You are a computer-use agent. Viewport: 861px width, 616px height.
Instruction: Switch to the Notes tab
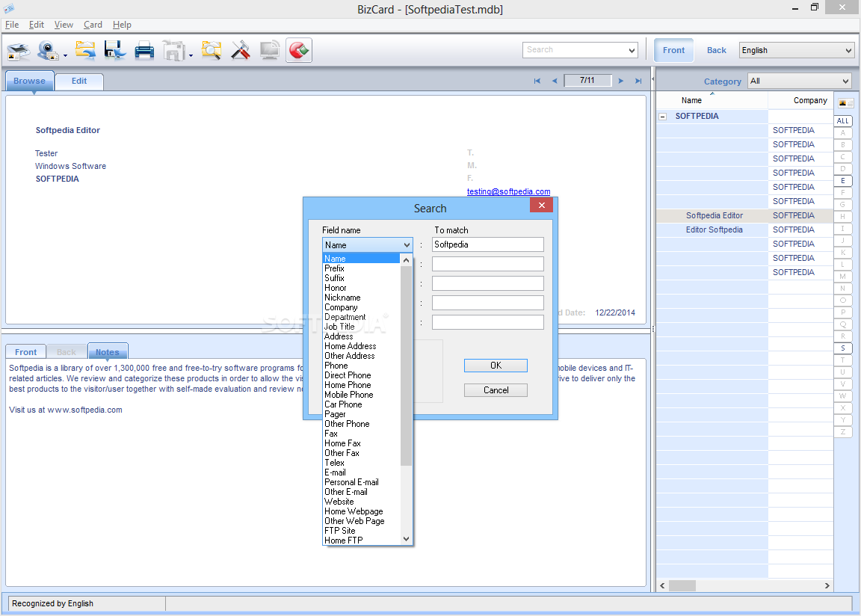tap(108, 352)
